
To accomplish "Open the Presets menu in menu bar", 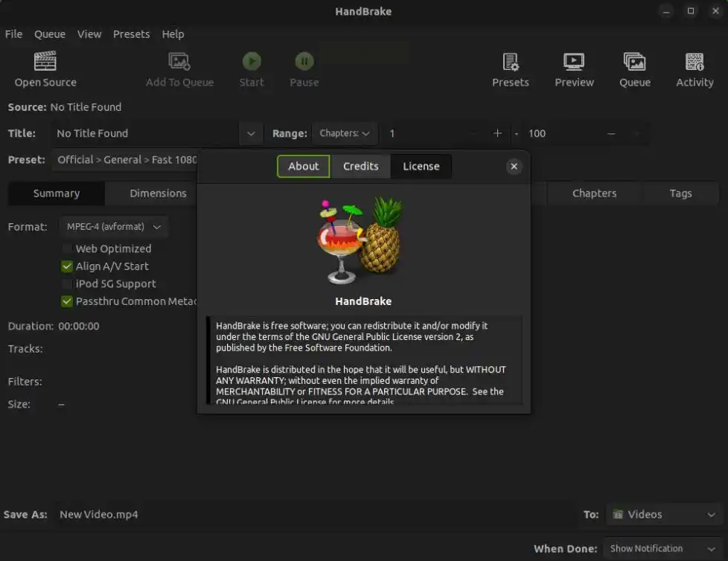I will click(132, 34).
